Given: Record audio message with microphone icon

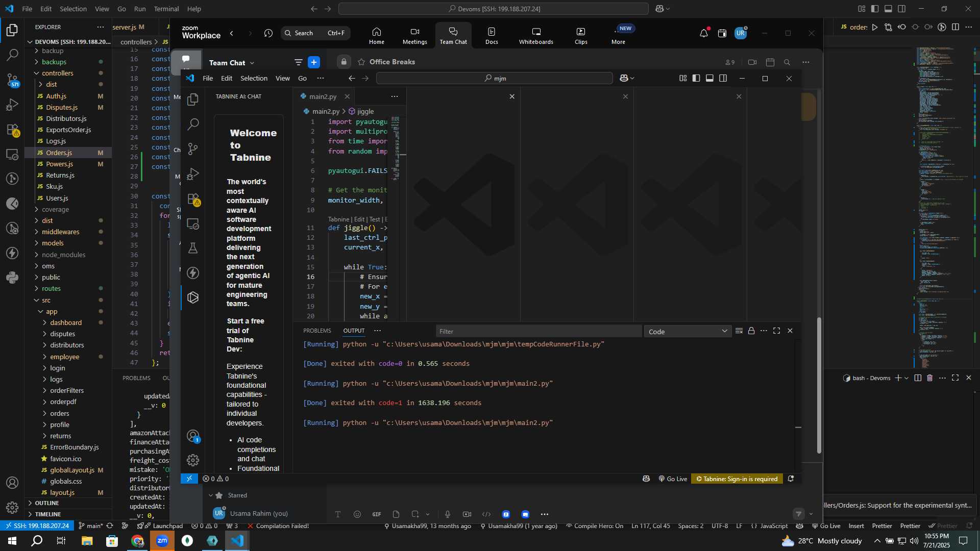Looking at the screenshot, I should [448, 514].
